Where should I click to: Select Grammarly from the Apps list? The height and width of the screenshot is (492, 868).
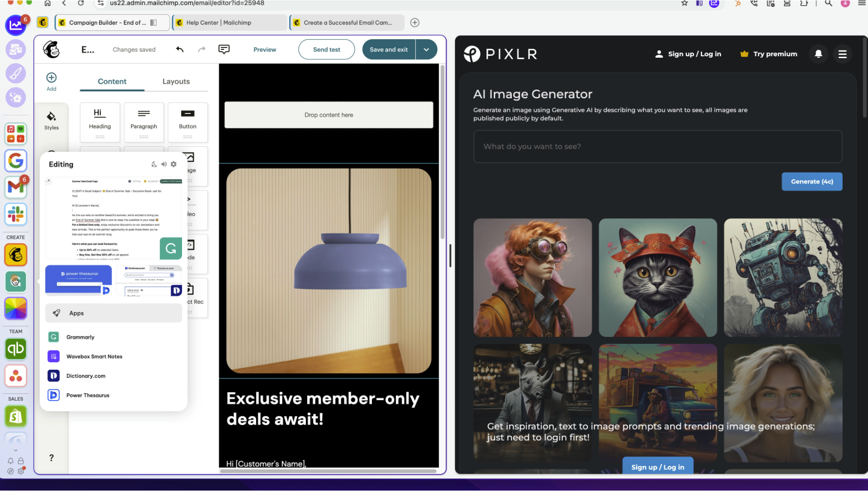80,337
